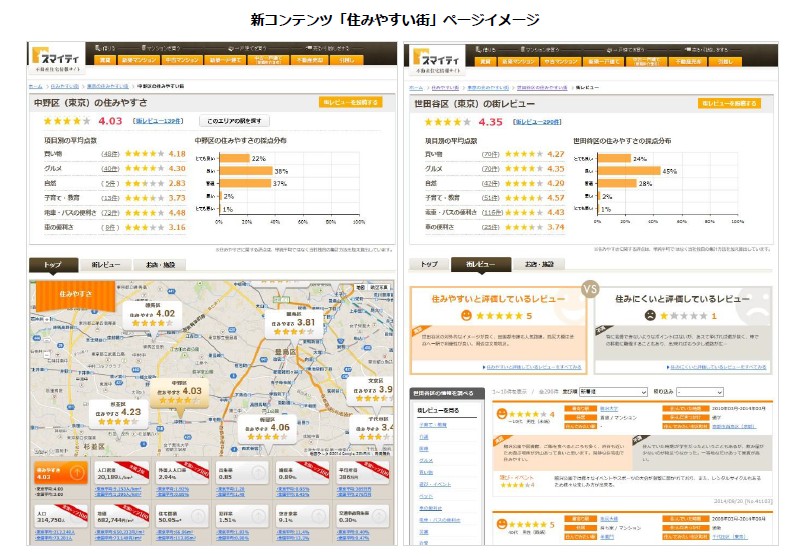Click the 犯罪率 1.51% stat card
804x557 pixels.
point(243,516)
